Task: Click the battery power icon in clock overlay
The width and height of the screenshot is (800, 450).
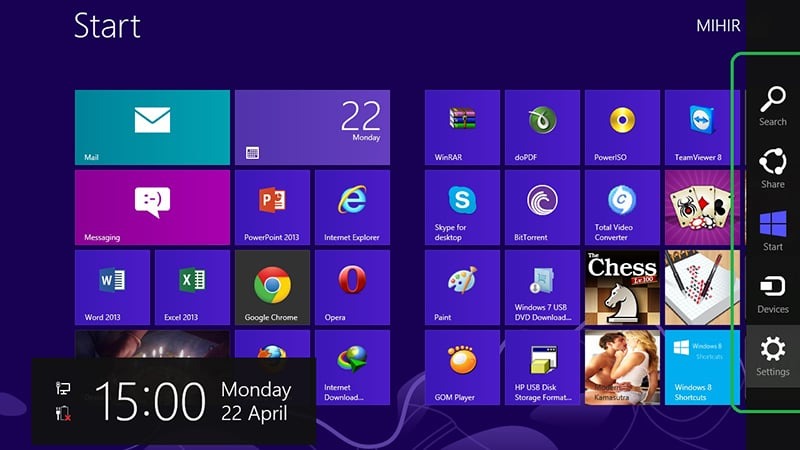Action: [63, 413]
